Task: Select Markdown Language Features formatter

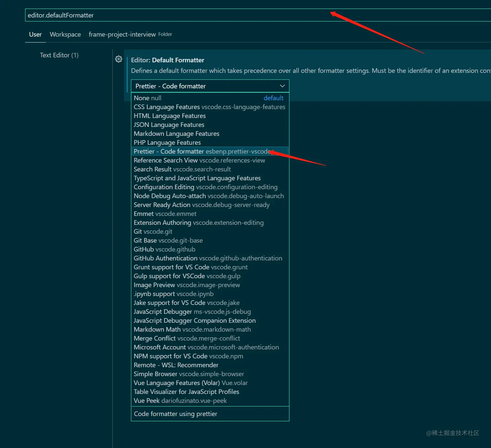Action: click(210, 134)
